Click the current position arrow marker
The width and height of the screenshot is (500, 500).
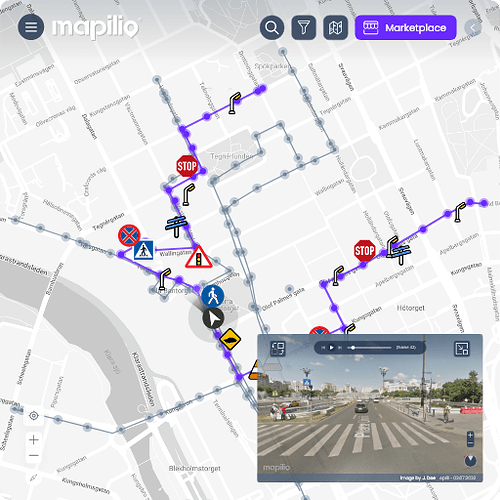(213, 318)
